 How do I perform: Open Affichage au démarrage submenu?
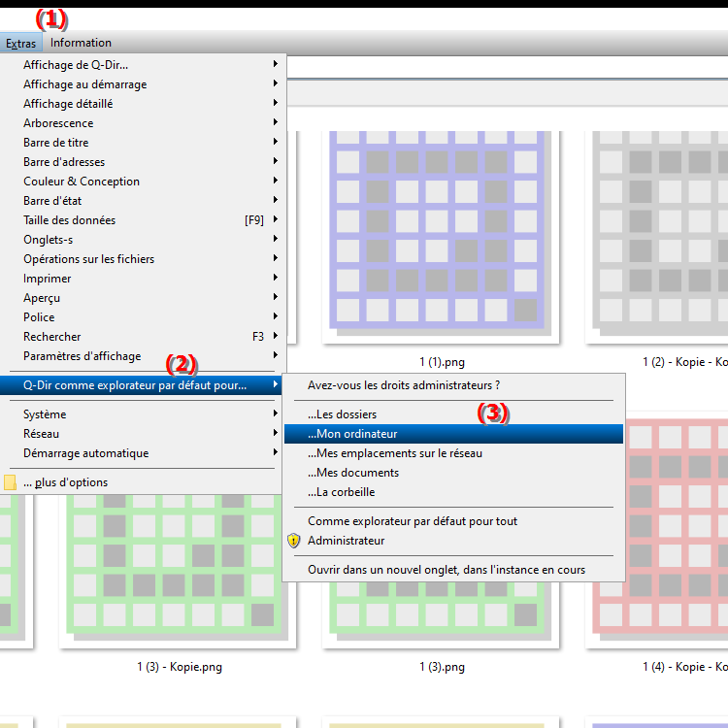coord(143,84)
